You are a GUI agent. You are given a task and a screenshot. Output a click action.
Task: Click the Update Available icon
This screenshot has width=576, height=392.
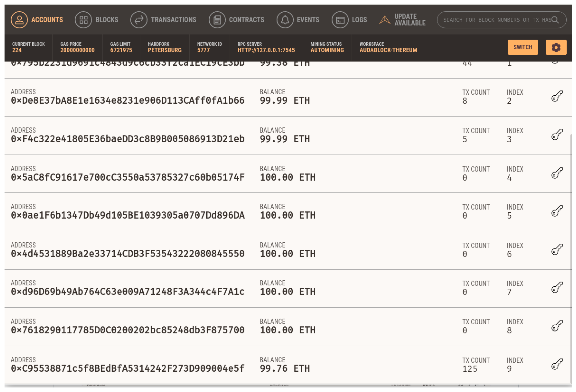(385, 20)
